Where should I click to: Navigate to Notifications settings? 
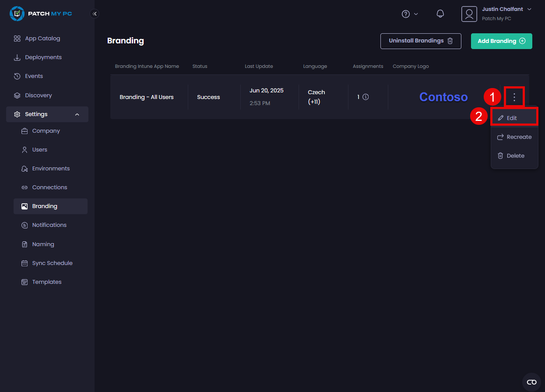click(x=49, y=225)
